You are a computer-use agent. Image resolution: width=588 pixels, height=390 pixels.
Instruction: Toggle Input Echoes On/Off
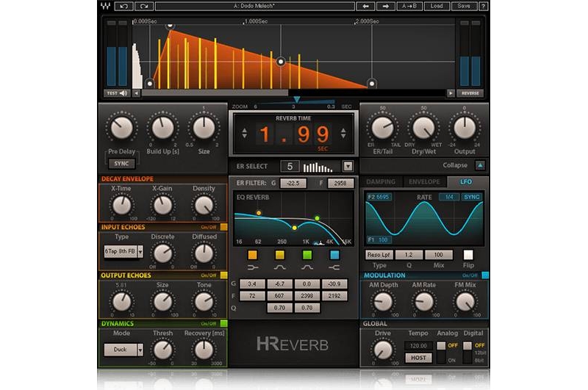(x=224, y=227)
